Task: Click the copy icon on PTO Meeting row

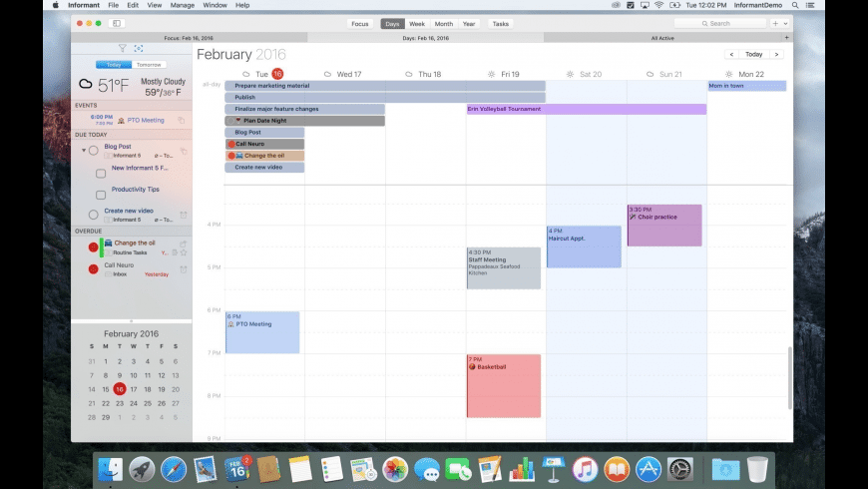Action: pyautogui.click(x=181, y=120)
